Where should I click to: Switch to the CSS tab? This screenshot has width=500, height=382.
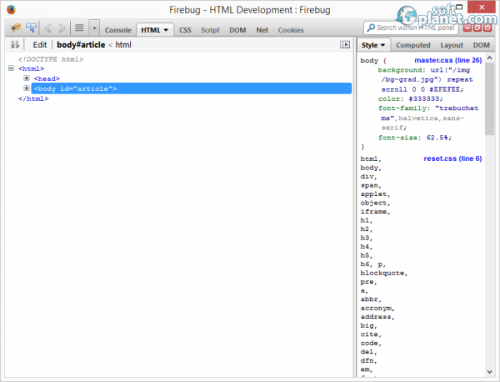(185, 30)
